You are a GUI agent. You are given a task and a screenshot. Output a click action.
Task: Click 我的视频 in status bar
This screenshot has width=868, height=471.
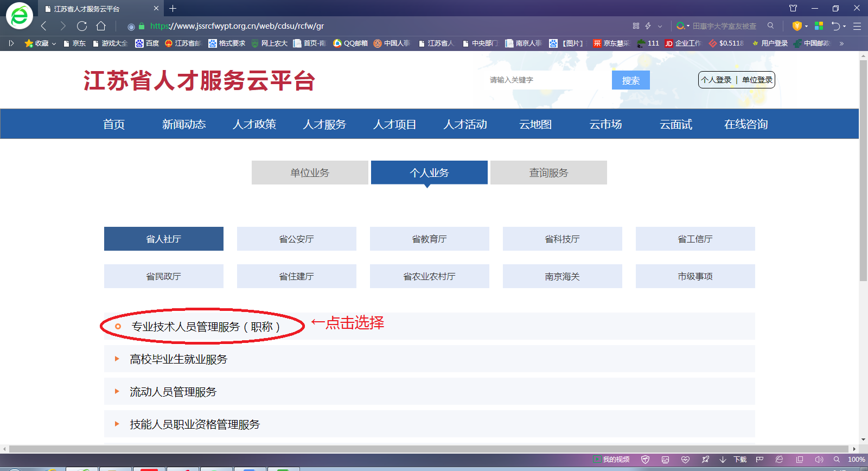612,460
